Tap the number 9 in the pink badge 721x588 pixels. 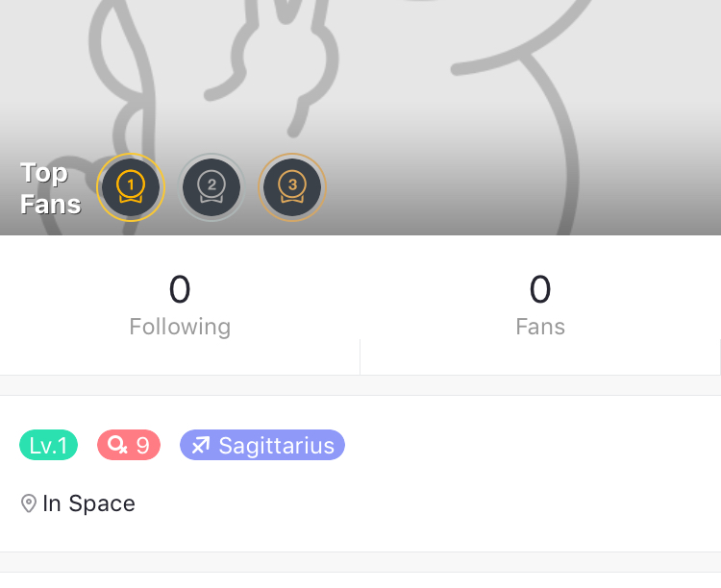tap(142, 446)
